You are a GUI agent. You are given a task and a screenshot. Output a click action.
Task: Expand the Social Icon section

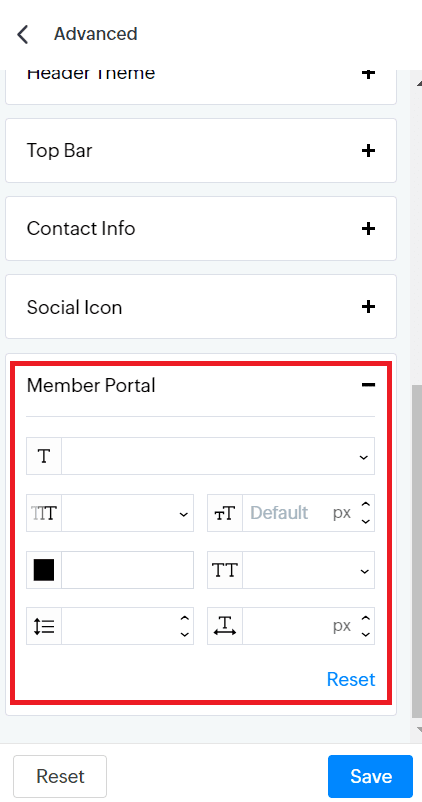click(x=368, y=307)
